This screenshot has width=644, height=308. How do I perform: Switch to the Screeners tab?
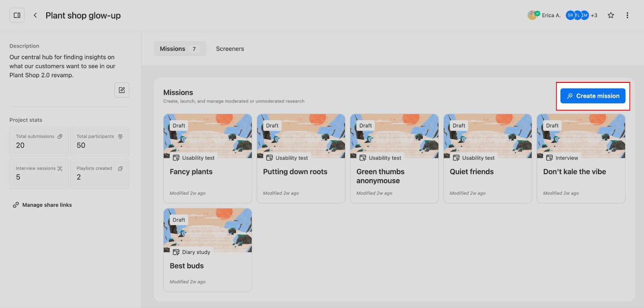(230, 49)
